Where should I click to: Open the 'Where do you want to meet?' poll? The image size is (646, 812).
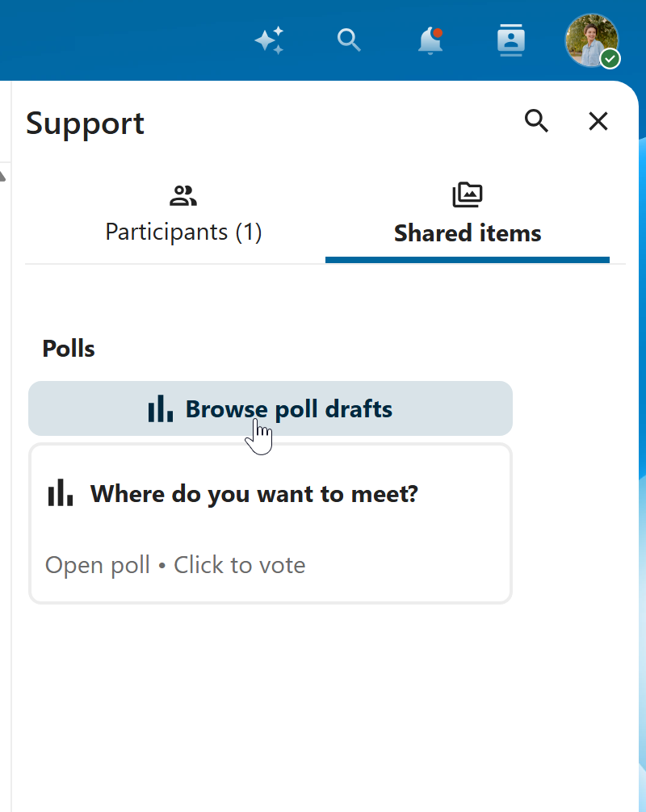(254, 493)
